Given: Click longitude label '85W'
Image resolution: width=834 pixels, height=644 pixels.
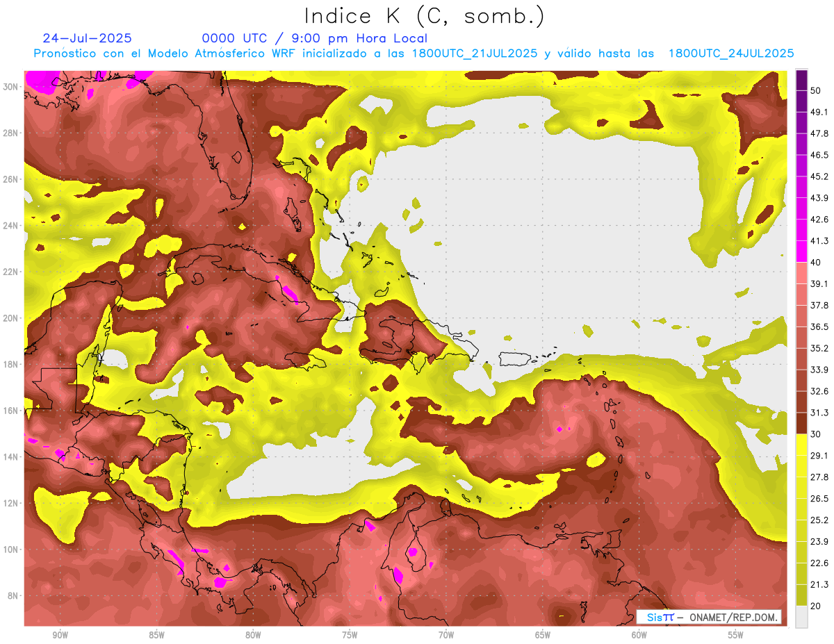Looking at the screenshot, I should tap(156, 635).
